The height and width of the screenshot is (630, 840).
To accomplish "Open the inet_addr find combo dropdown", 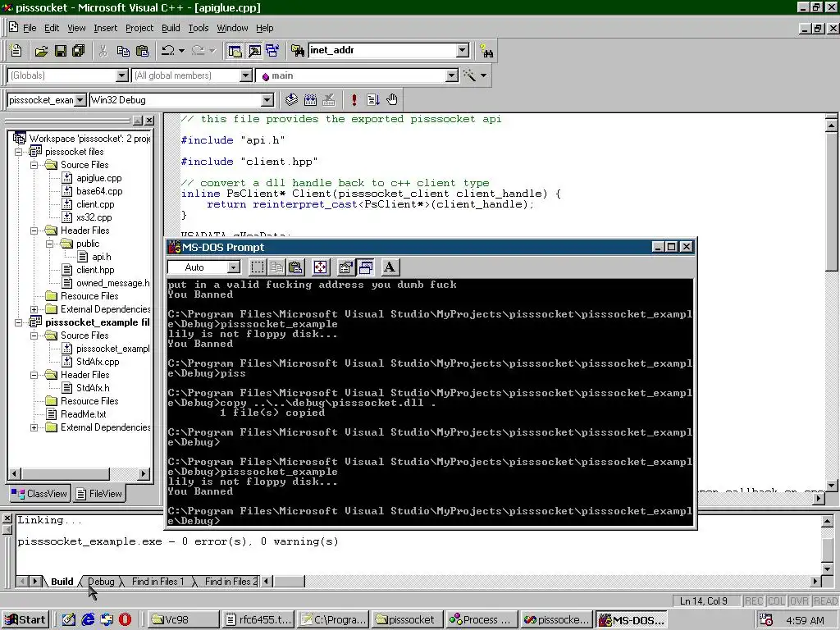I will 463,50.
